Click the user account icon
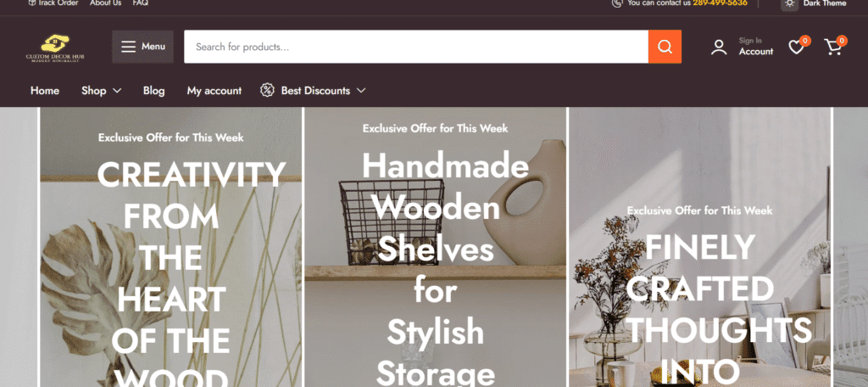Screen dimensions: 868x387 tap(719, 48)
